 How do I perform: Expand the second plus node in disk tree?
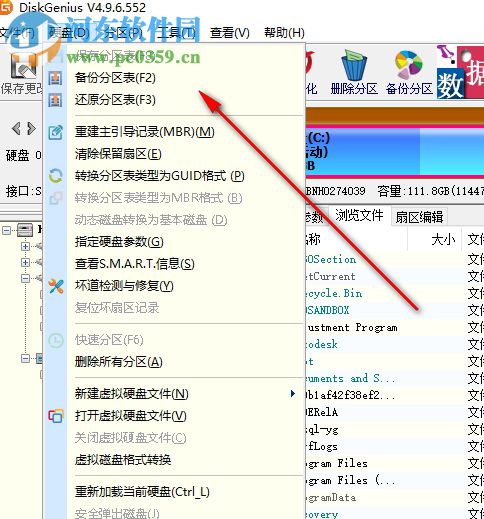tap(25, 262)
